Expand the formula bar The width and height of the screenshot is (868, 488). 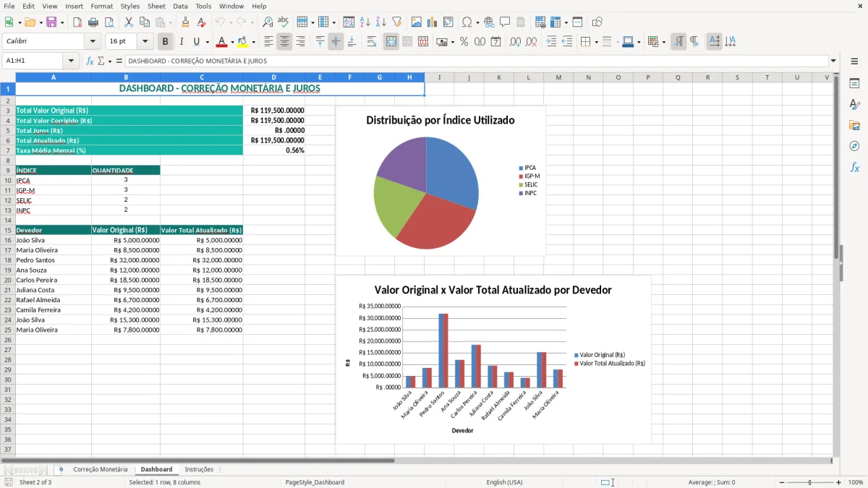(833, 61)
